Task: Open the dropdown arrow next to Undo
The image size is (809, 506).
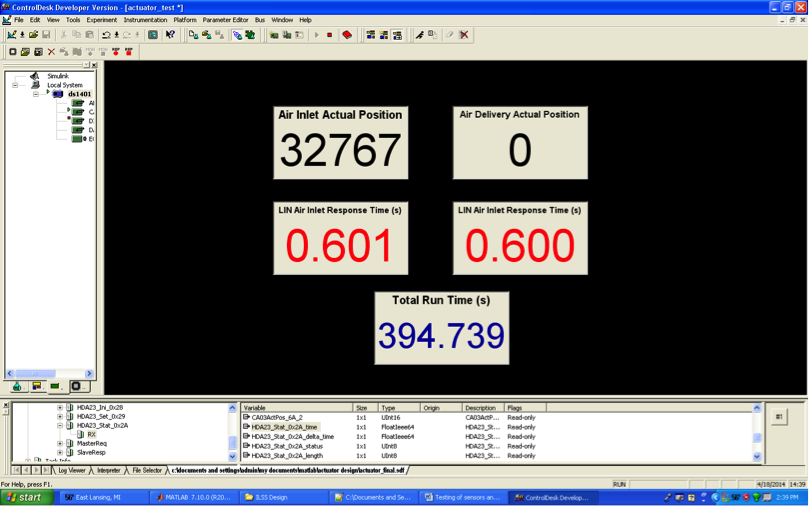Action: tap(117, 35)
